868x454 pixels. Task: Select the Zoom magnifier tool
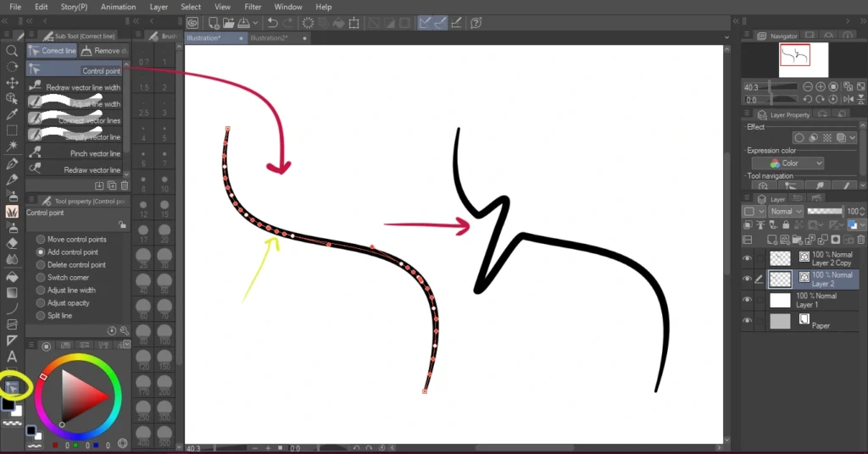tap(12, 51)
